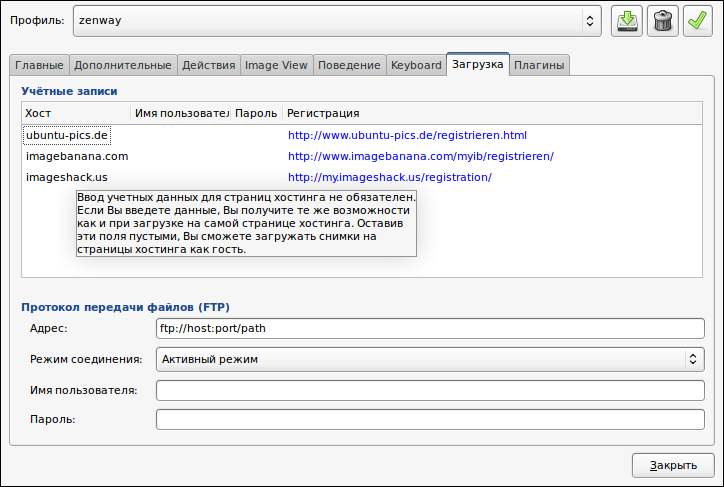Click the FTP Адрес input field
724x487 pixels.
pyautogui.click(x=430, y=328)
